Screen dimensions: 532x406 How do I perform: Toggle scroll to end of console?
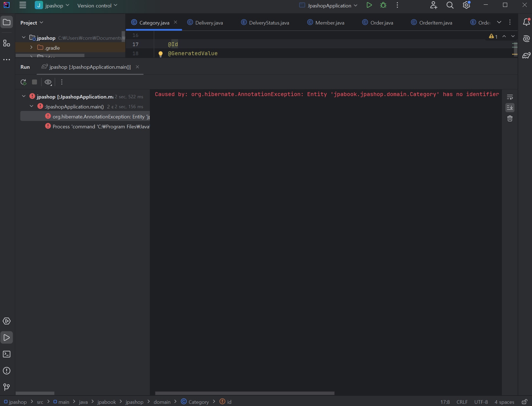tap(510, 108)
